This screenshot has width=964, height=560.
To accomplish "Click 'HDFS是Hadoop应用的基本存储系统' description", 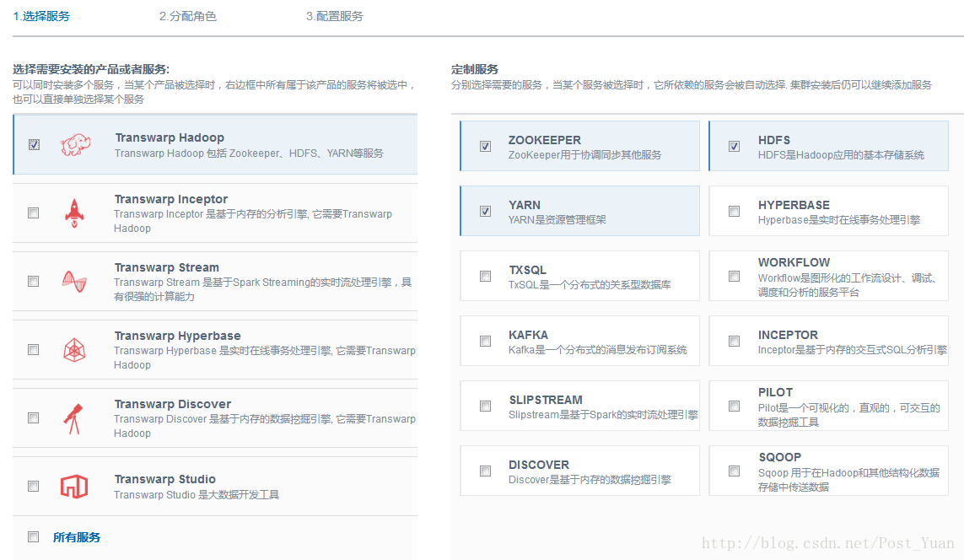I will pyautogui.click(x=841, y=155).
